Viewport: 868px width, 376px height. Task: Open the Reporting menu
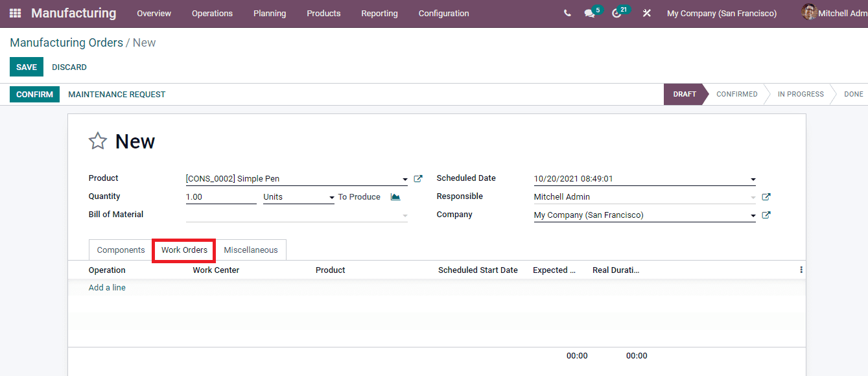(379, 13)
